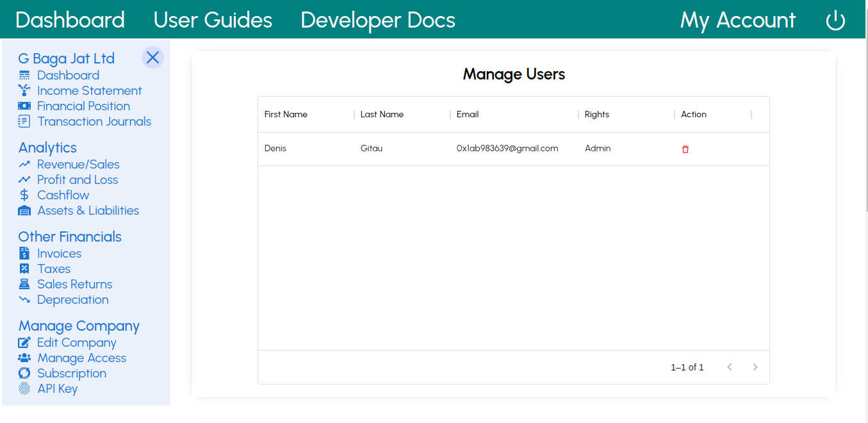Click the Assets & Liabilities warehouse icon
The width and height of the screenshot is (868, 423).
pos(24,211)
